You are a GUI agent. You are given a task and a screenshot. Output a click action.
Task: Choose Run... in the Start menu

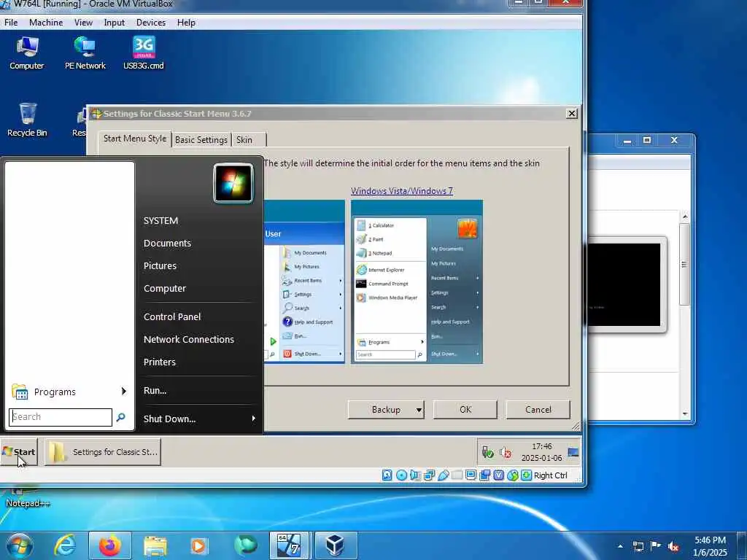pyautogui.click(x=155, y=391)
